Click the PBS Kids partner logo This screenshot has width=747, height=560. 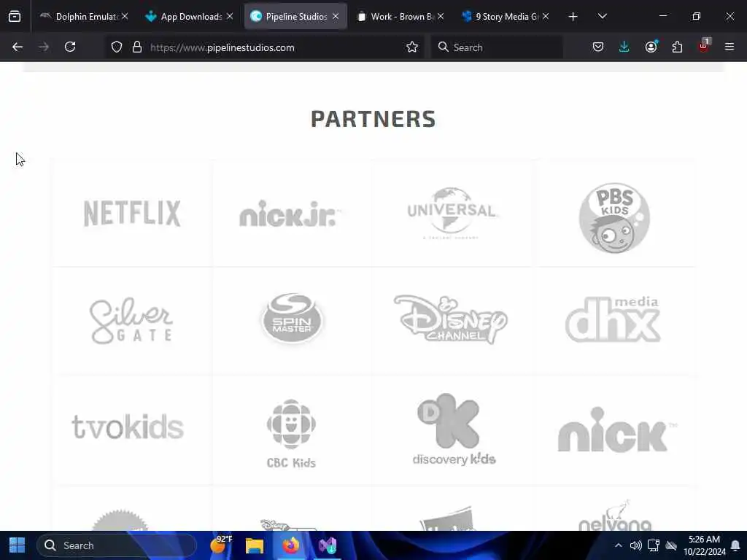[x=614, y=218]
